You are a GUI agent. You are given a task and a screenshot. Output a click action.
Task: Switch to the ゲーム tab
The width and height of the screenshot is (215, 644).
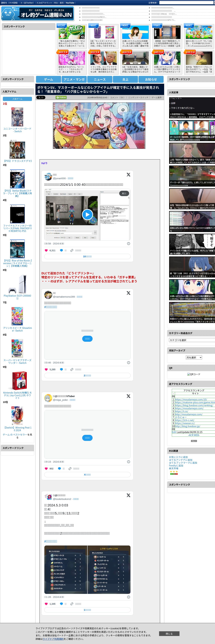tap(49, 79)
